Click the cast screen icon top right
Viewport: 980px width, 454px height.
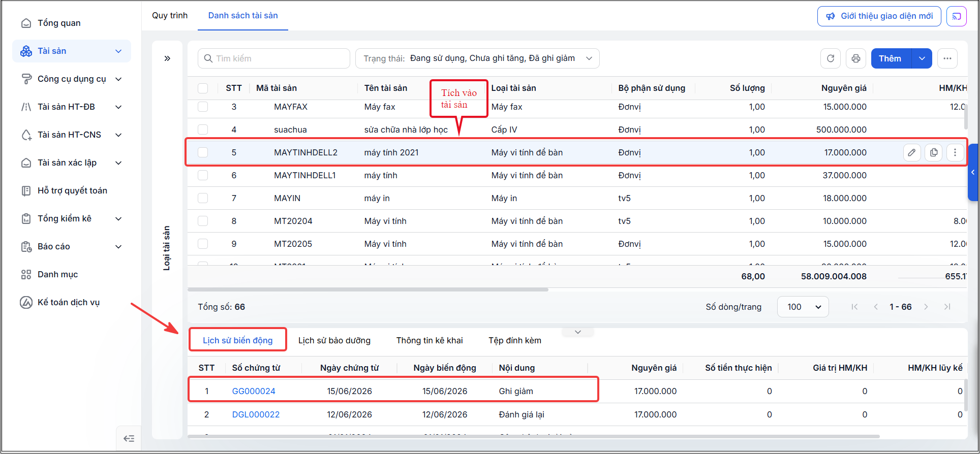[x=957, y=16]
